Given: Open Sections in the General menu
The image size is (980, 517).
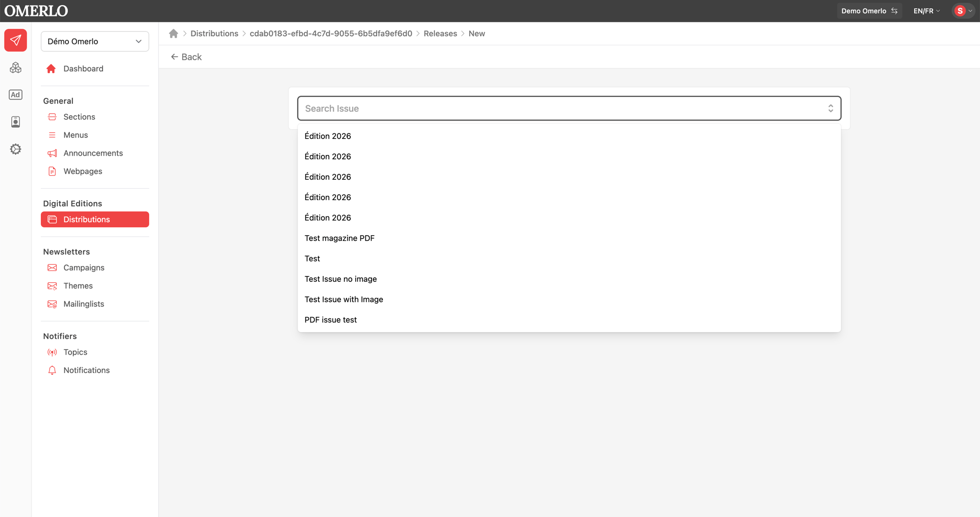Looking at the screenshot, I should point(79,117).
